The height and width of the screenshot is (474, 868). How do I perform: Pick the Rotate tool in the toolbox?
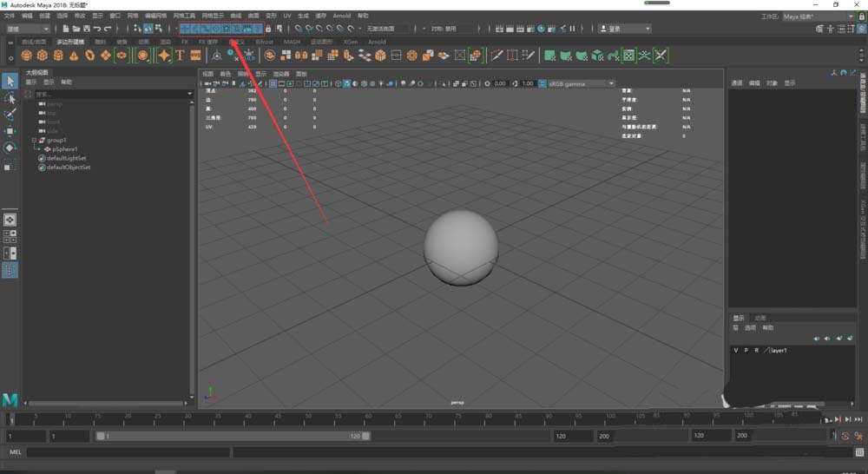[x=10, y=148]
